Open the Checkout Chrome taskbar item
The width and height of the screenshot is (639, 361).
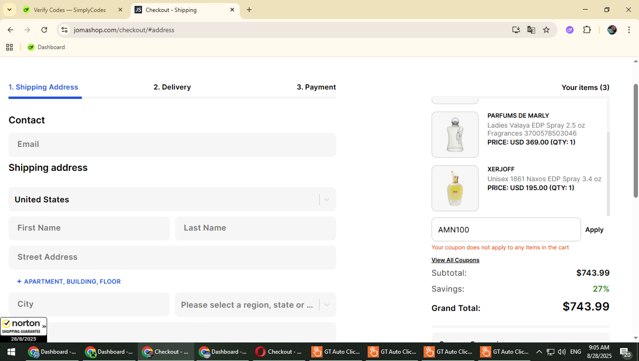click(x=165, y=352)
